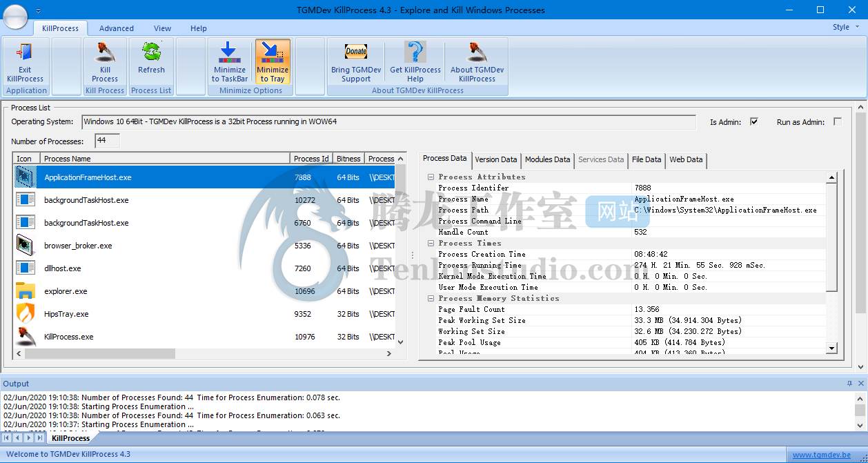Image resolution: width=868 pixels, height=463 pixels.
Task: Sort by the Process Id column header
Action: pyautogui.click(x=312, y=159)
